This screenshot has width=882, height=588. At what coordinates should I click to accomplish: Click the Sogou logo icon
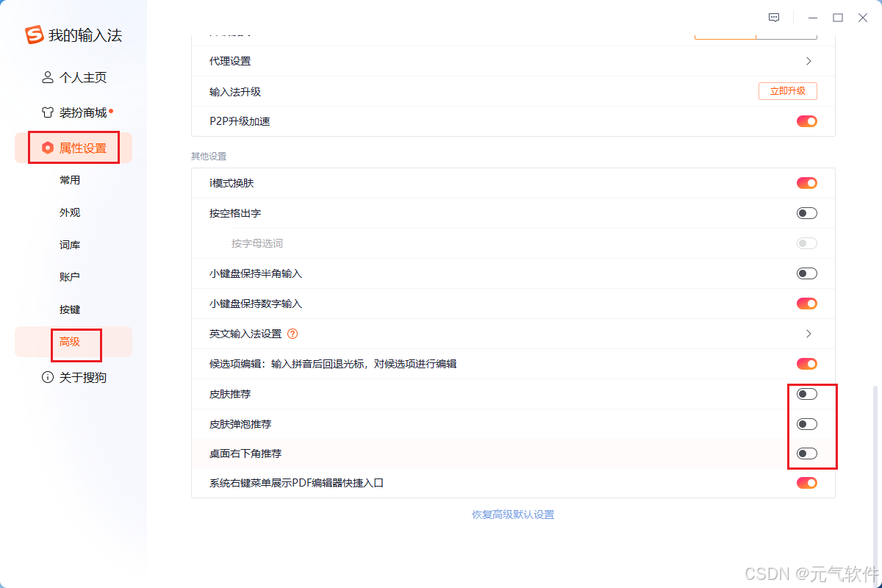[35, 35]
